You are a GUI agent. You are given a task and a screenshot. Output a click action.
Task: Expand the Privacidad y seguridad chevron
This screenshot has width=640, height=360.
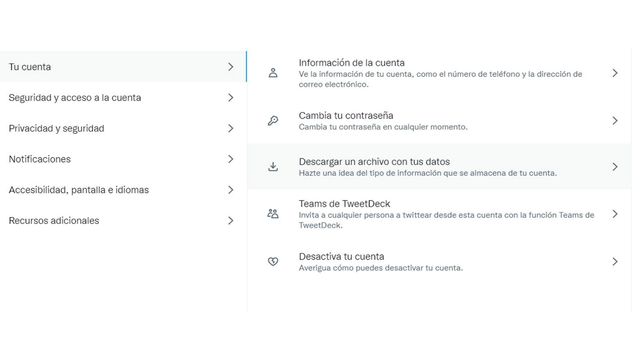coord(231,128)
